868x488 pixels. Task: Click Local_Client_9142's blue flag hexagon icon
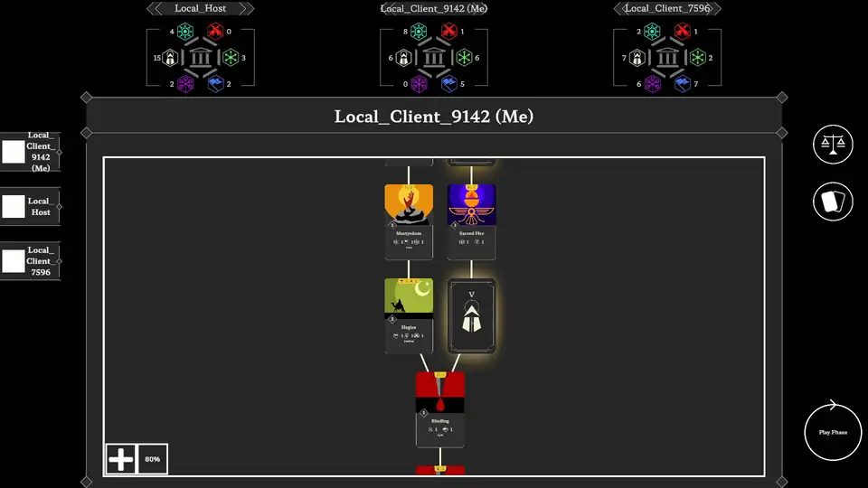[x=449, y=84]
